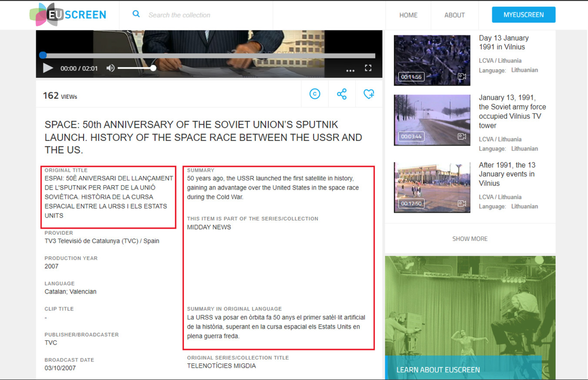588x380 pixels.
Task: View copyright information icon
Action: click(315, 94)
